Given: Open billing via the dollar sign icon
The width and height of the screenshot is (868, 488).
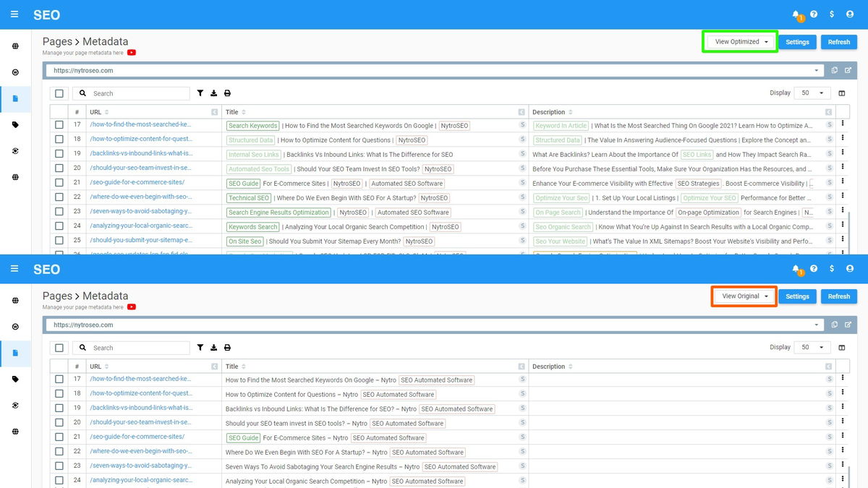Looking at the screenshot, I should (832, 14).
